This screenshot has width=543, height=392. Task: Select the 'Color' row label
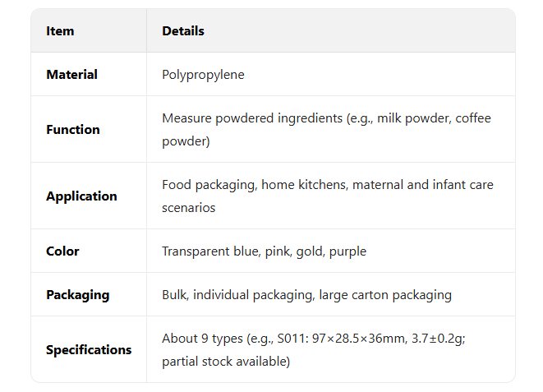62,251
